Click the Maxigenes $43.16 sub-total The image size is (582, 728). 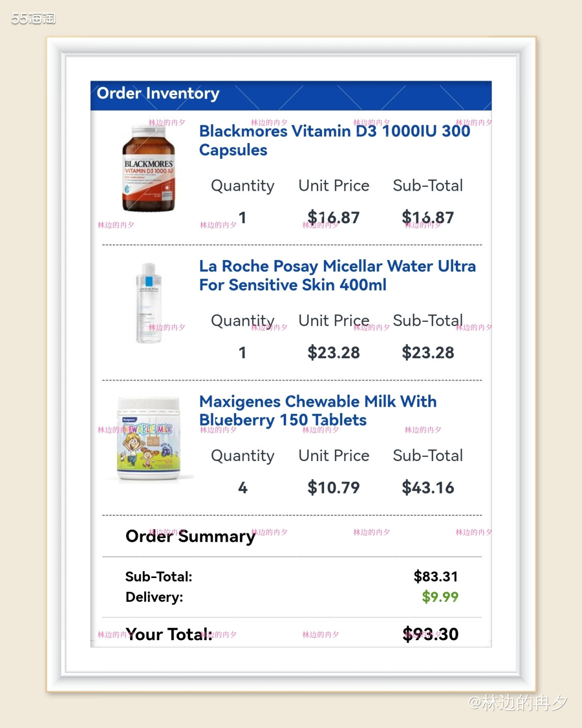(x=428, y=487)
